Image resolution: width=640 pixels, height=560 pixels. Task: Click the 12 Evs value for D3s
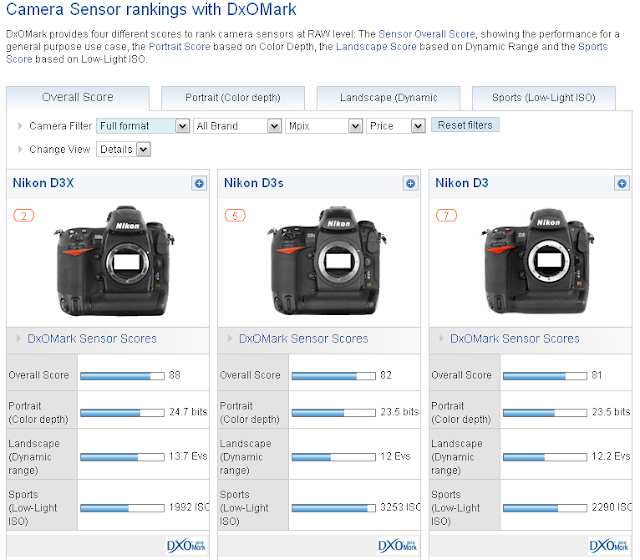(x=395, y=456)
